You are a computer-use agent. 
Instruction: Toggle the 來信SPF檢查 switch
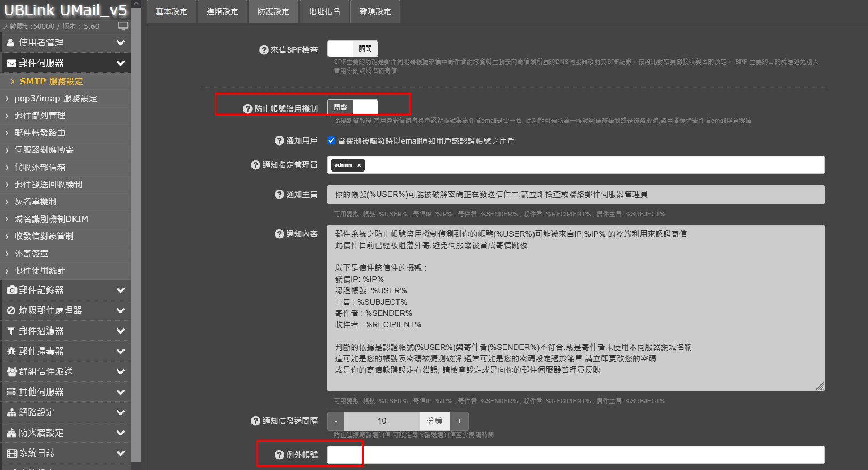[x=352, y=49]
